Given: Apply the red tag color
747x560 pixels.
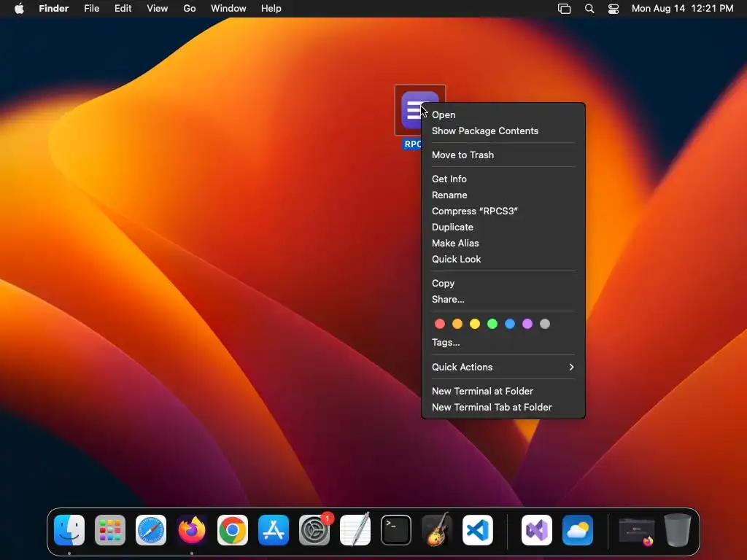Looking at the screenshot, I should (x=440, y=324).
